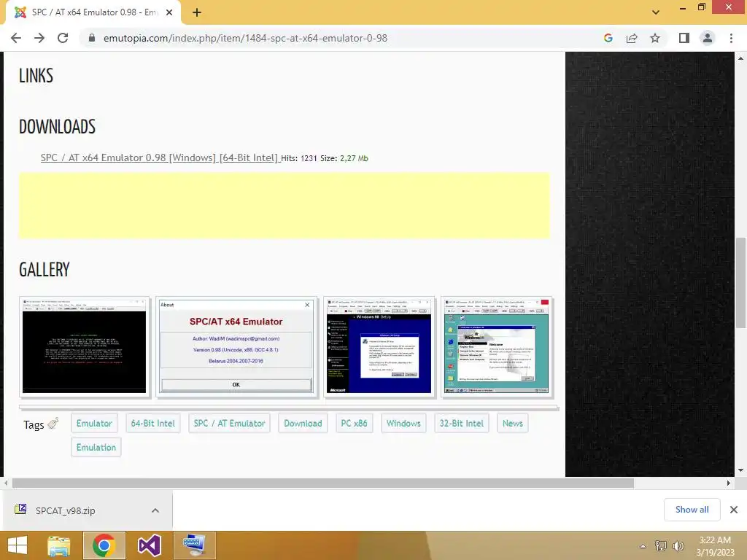The width and height of the screenshot is (747, 560).
Task: Open downloaded SPCAT_v98.zip file
Action: click(x=65, y=510)
